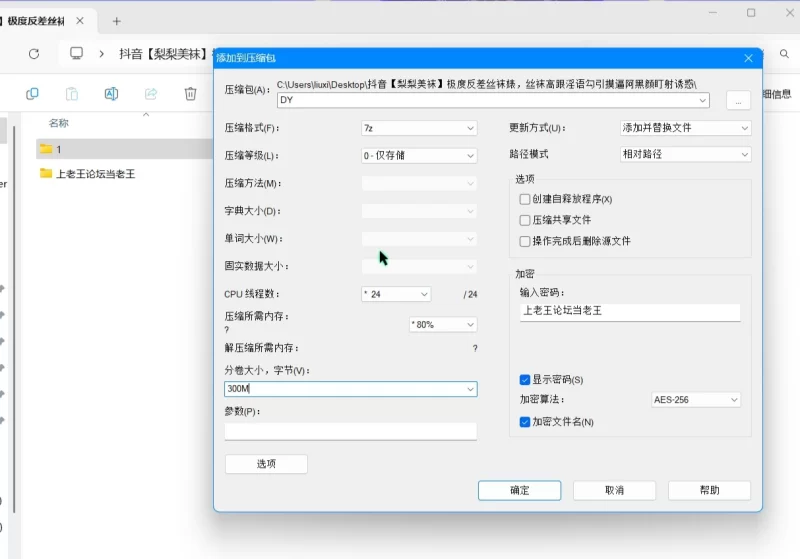This screenshot has width=800, height=559.
Task: Open the CPU 线程数 dropdown showing 24
Action: click(x=396, y=294)
